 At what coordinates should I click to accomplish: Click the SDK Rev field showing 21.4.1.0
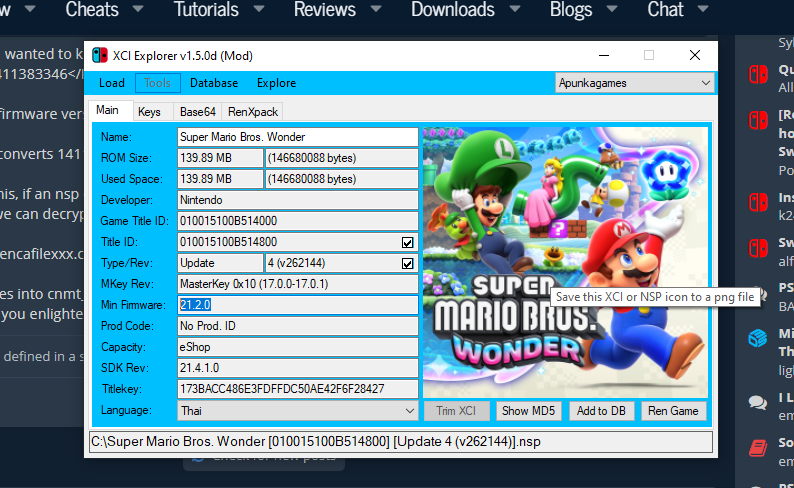(298, 368)
